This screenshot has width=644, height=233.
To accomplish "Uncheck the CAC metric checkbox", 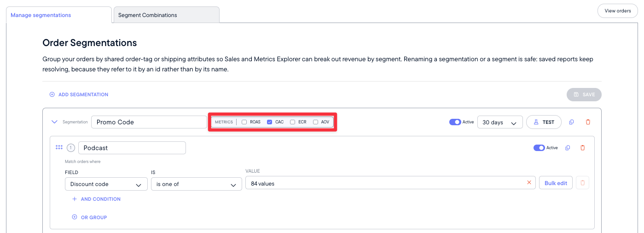I will tap(270, 122).
